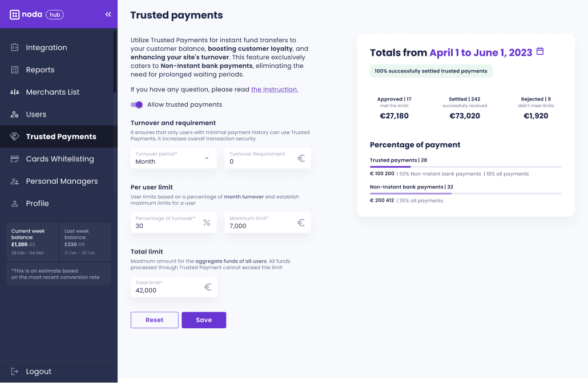Click the Logout door icon
588x383 pixels.
click(15, 372)
